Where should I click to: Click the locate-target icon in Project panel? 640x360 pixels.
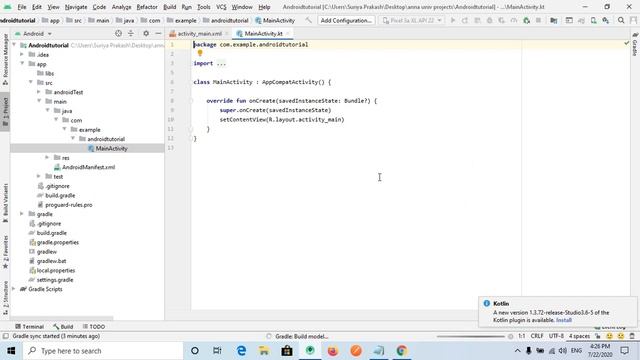118,33
